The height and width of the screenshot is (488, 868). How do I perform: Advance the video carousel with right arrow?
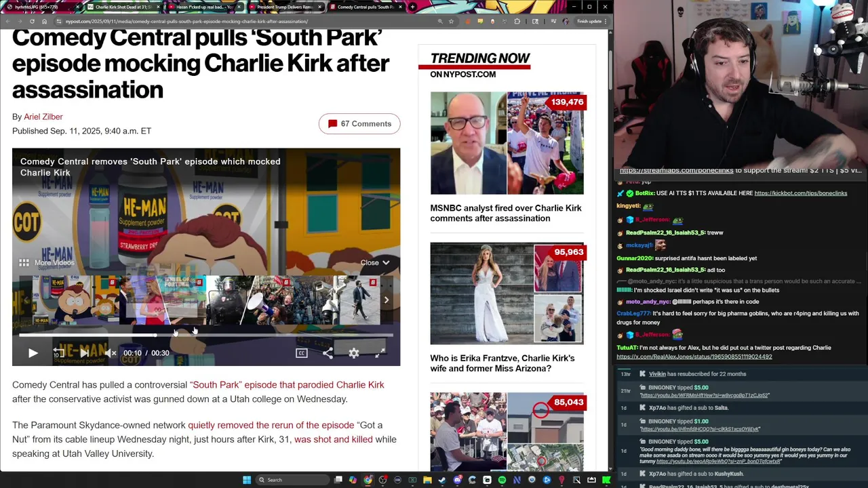[x=386, y=300]
